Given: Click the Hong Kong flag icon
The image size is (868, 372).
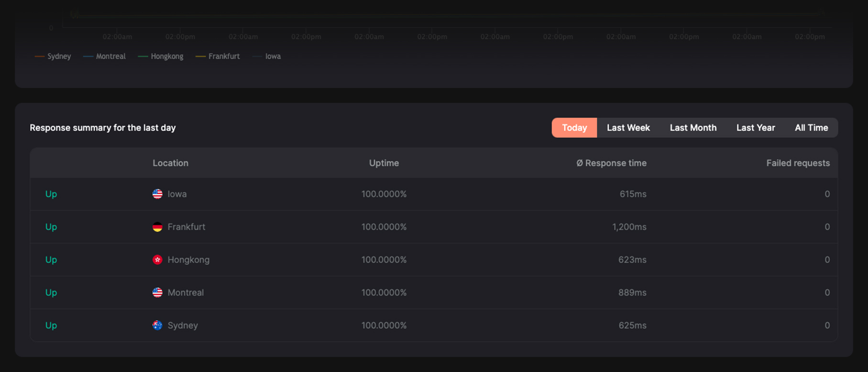Looking at the screenshot, I should [x=157, y=260].
